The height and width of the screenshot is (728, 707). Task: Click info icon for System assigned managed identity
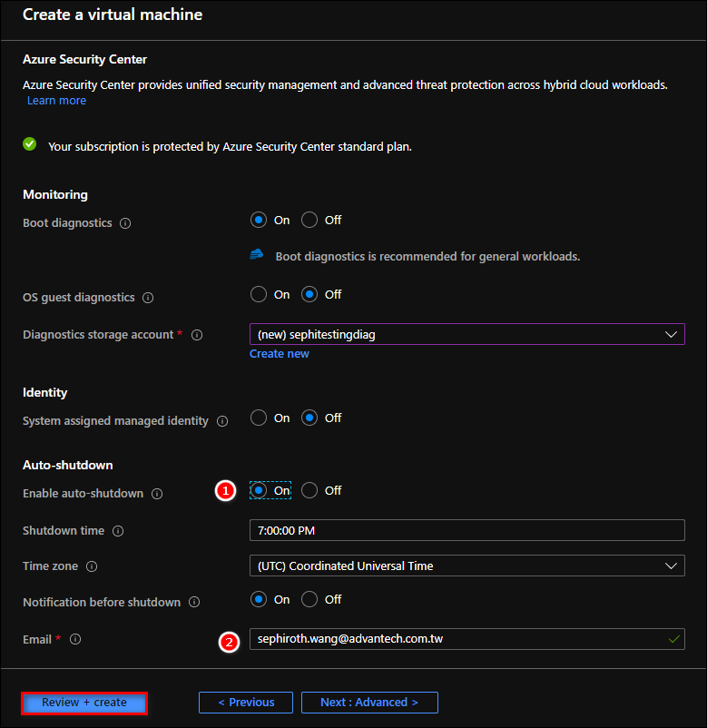pos(222,421)
